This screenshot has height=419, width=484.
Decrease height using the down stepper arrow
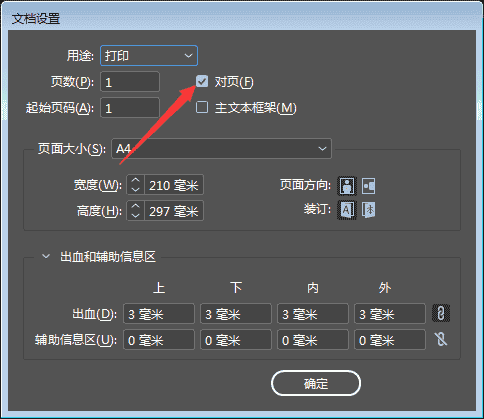click(135, 215)
